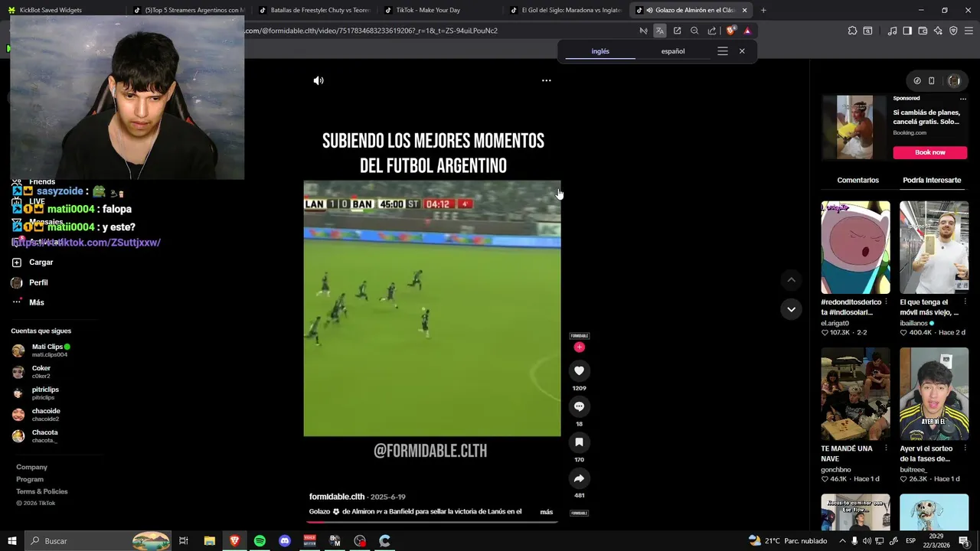Open the Terms & Policies footer link
This screenshot has height=551, width=980.
pos(42,491)
